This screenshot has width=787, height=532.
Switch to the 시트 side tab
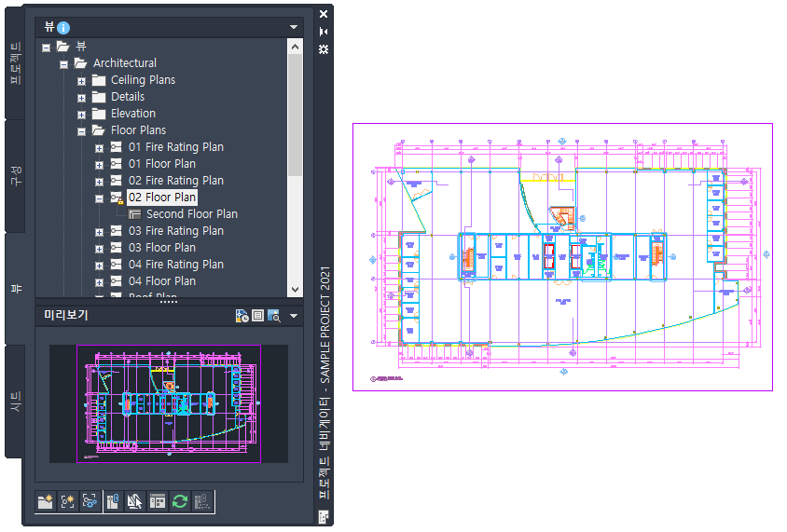pyautogui.click(x=16, y=402)
